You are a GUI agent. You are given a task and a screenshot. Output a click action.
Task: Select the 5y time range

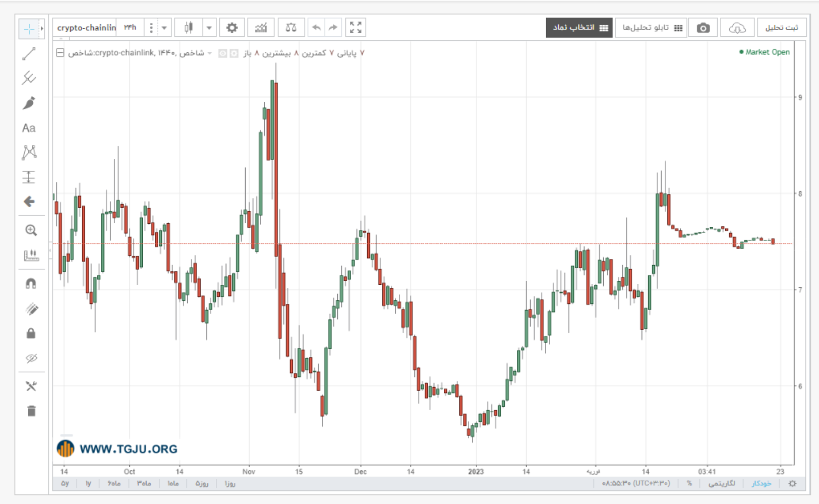[65, 483]
